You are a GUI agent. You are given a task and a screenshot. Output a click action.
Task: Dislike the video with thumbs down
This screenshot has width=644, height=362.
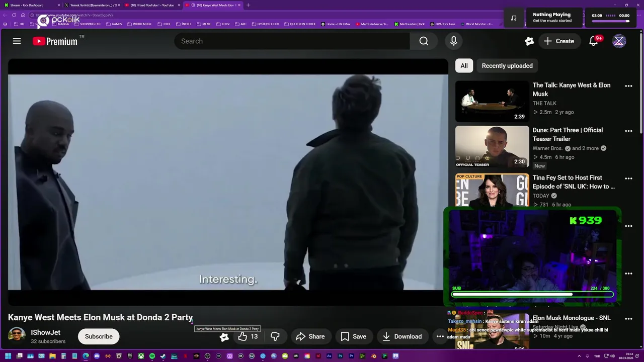coord(275,336)
